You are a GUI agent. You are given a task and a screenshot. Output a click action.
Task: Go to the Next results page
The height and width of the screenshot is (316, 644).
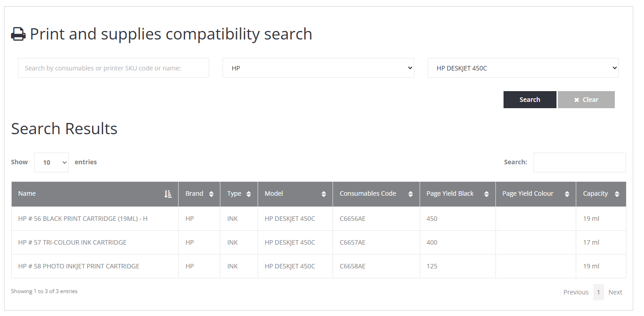615,292
